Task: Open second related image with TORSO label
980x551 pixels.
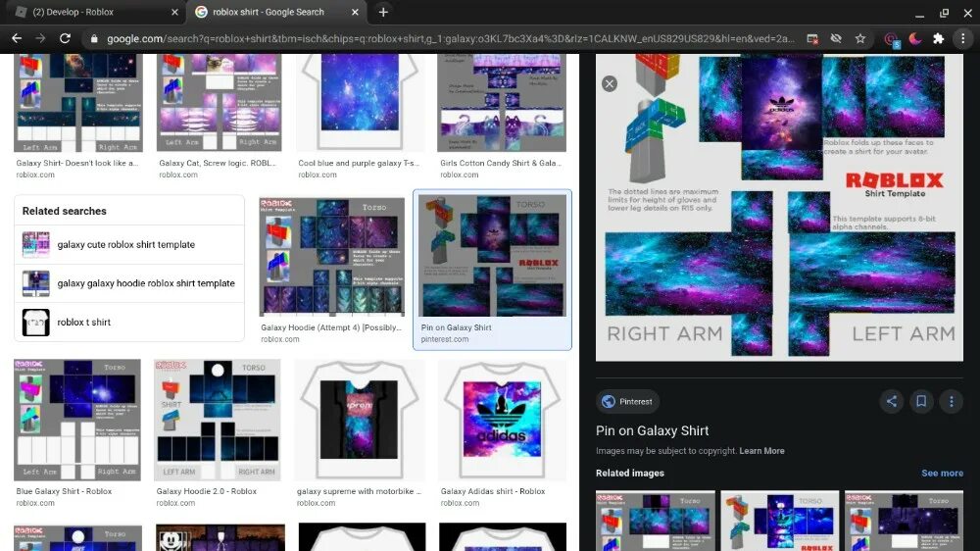Action: [780, 521]
